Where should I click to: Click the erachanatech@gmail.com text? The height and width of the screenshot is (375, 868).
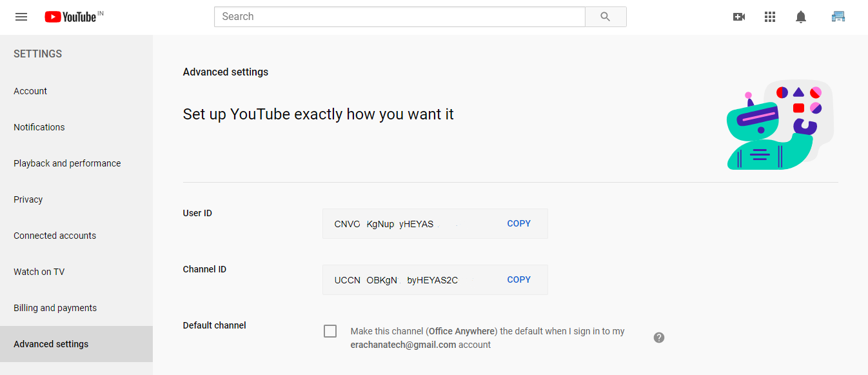pyautogui.click(x=403, y=345)
